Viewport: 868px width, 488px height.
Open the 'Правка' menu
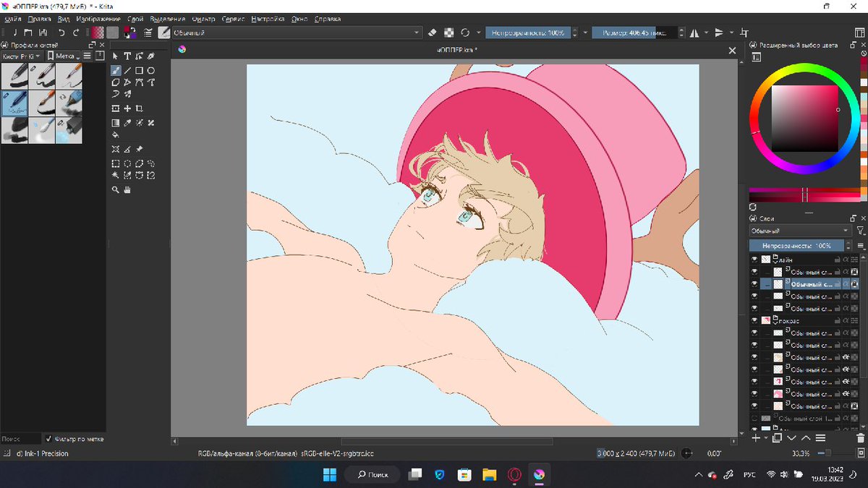39,19
